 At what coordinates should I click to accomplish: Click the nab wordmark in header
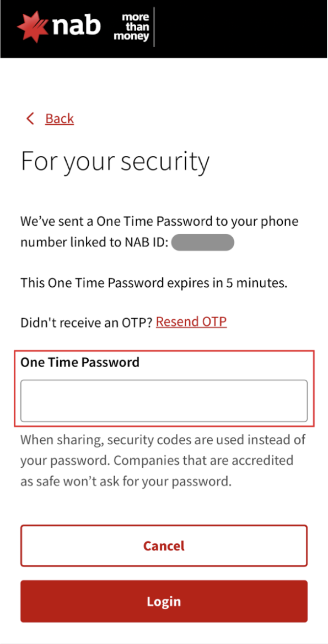coord(76,25)
